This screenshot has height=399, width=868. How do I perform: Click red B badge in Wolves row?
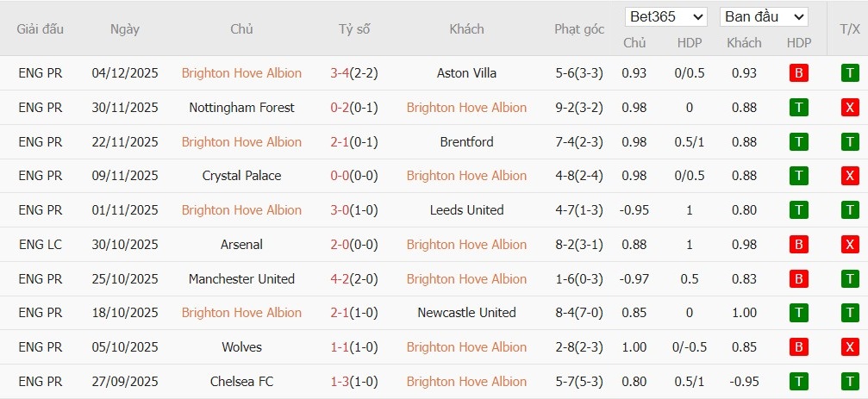click(798, 347)
